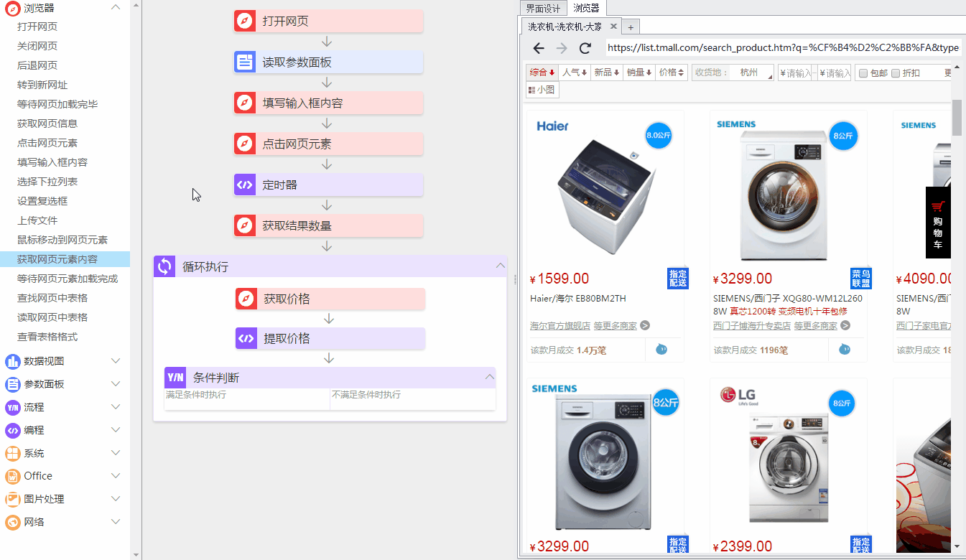
Task: Go back in the embedded browser
Action: coord(538,48)
